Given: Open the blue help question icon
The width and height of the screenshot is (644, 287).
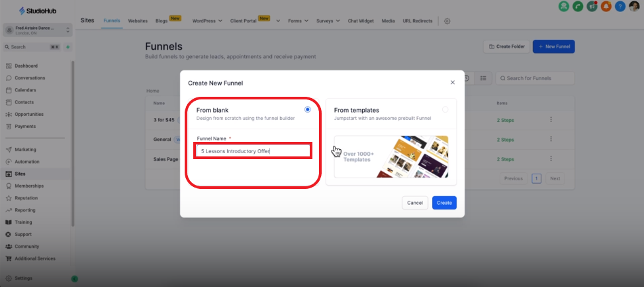Looking at the screenshot, I should 620,6.
